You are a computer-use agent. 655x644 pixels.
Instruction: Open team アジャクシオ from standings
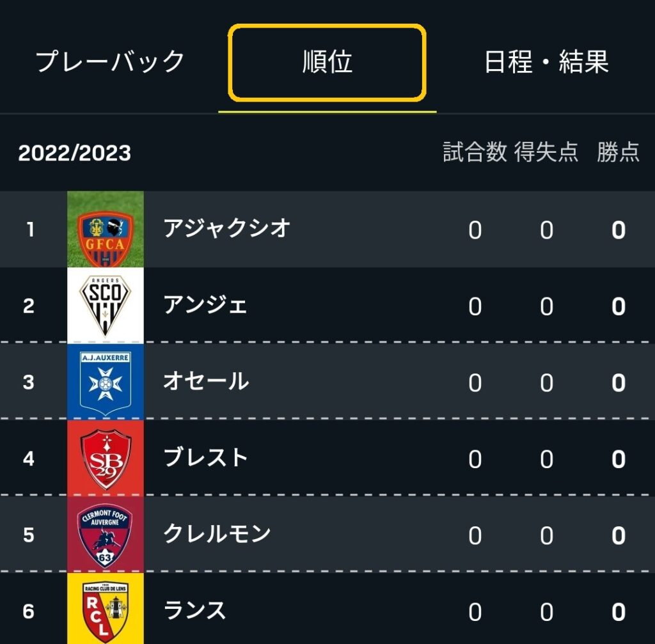coord(227,228)
